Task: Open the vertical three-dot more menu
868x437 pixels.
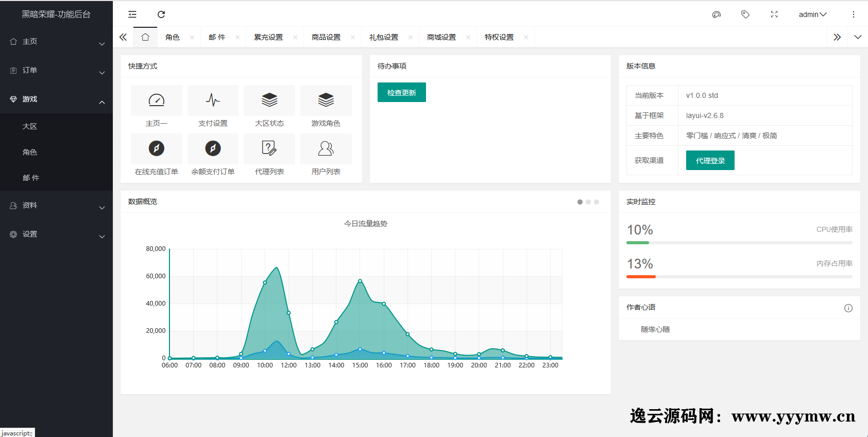Action: point(854,14)
